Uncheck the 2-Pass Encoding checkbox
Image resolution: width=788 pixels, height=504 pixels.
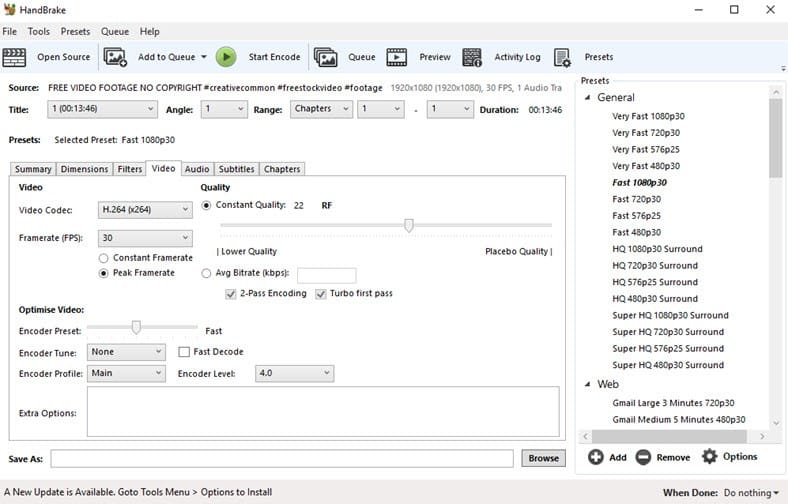tap(231, 294)
